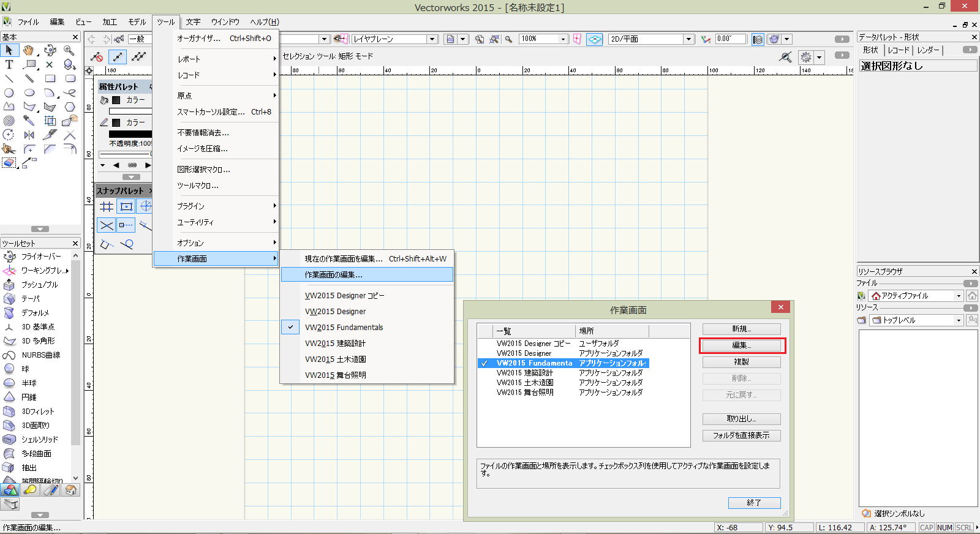Click the fill color swatch in attributes palette
Viewport: 980px width, 534px height.
[116, 100]
